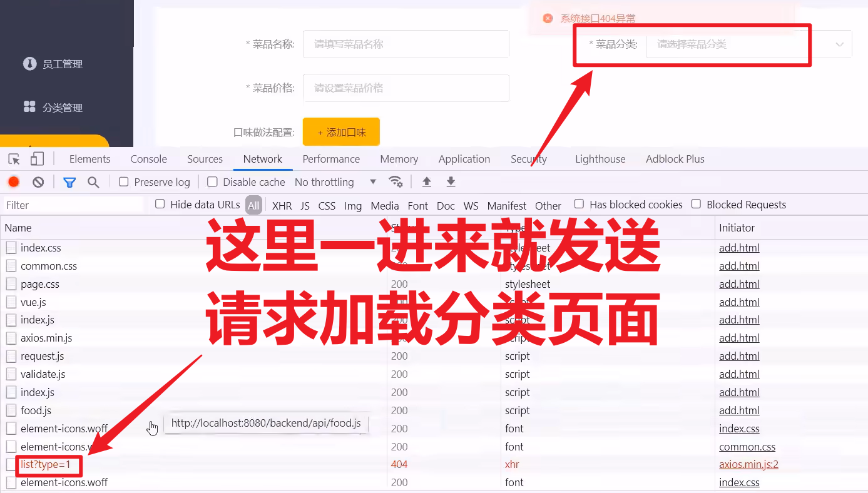868x493 pixels.
Task: Click the 菜品名称 input field
Action: coord(406,44)
